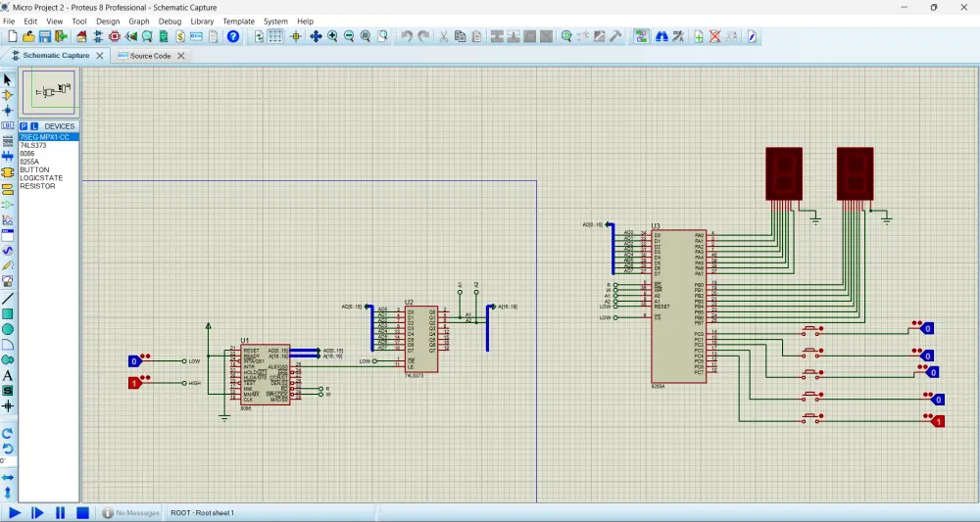
Task: Open PCB Layout via the red chip icon
Action: click(115, 37)
